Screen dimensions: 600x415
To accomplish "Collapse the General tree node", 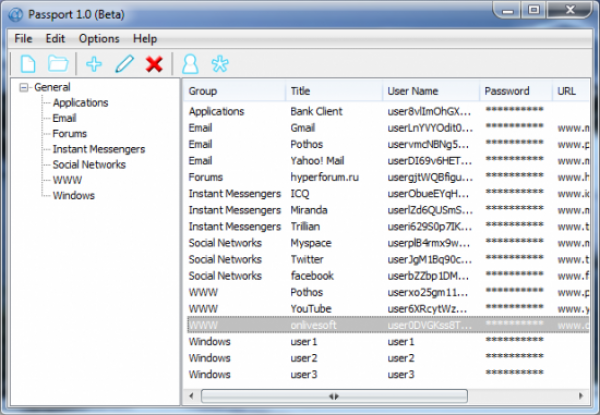I will [x=24, y=87].
